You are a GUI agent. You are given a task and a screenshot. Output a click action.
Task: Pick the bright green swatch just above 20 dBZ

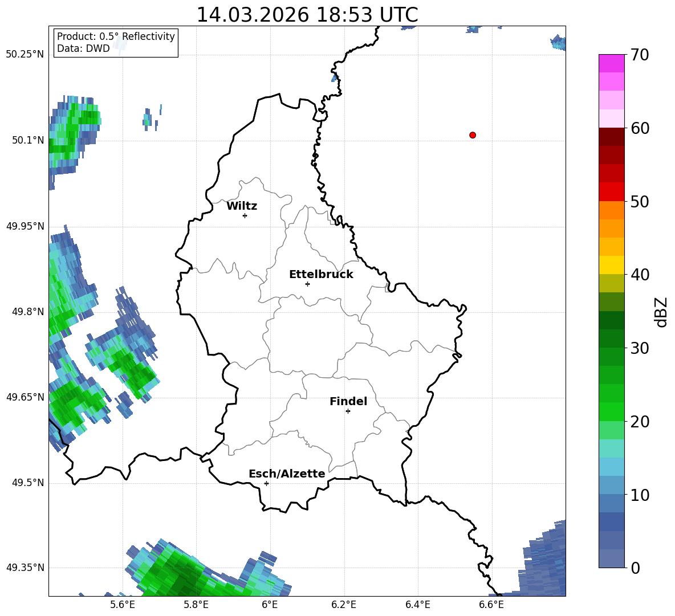611,411
